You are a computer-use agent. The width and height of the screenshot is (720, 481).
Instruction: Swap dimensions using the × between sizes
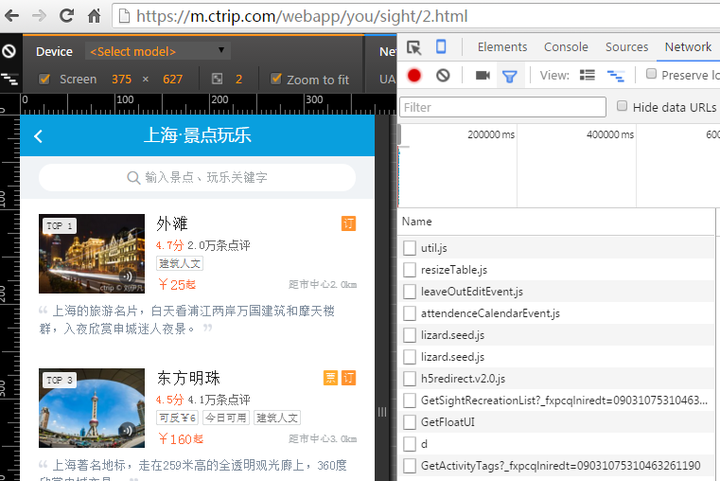click(x=146, y=79)
